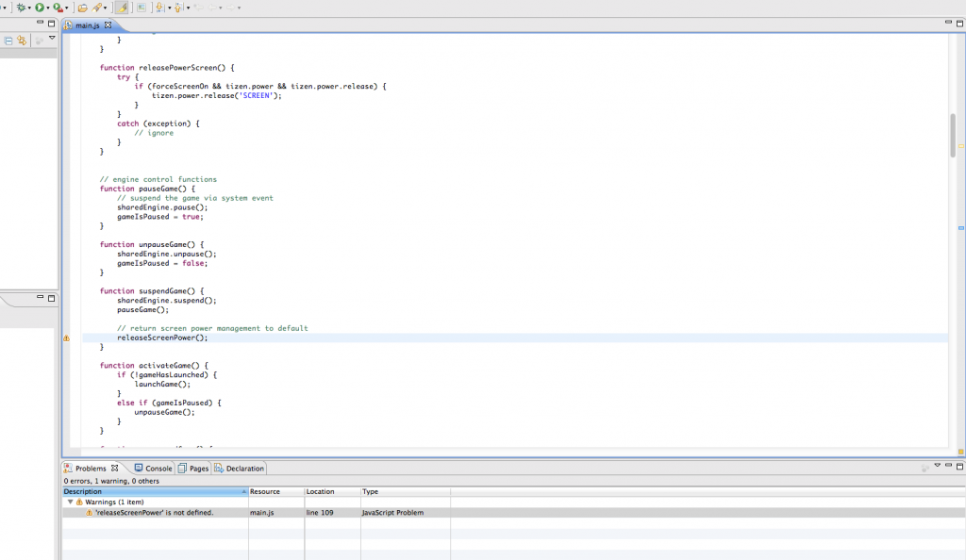Click the open folder toolbar icon
The height and width of the screenshot is (560, 966).
83,8
